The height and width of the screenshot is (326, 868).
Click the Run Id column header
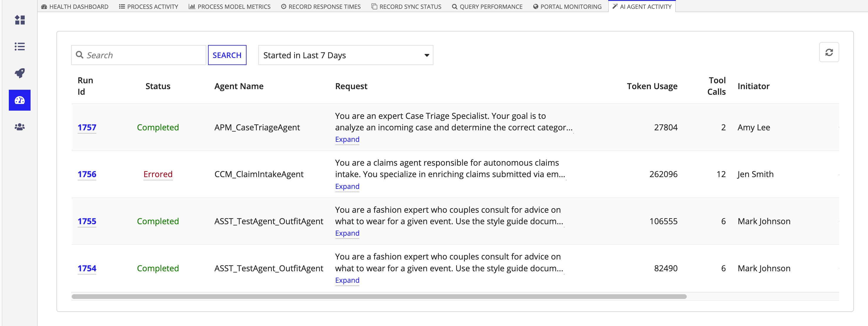(85, 86)
